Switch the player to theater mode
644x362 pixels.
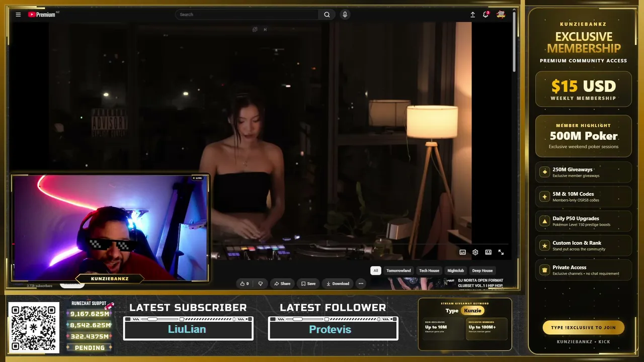(488, 252)
